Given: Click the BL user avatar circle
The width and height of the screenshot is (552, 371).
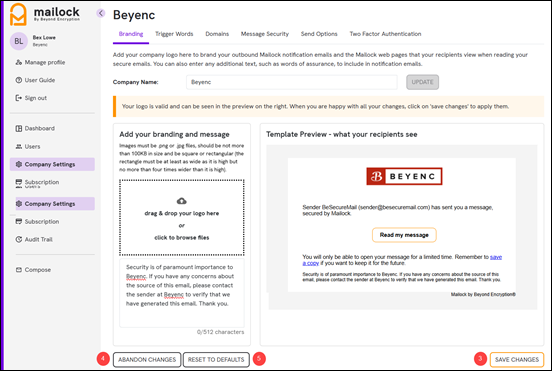Looking at the screenshot, I should click(19, 41).
